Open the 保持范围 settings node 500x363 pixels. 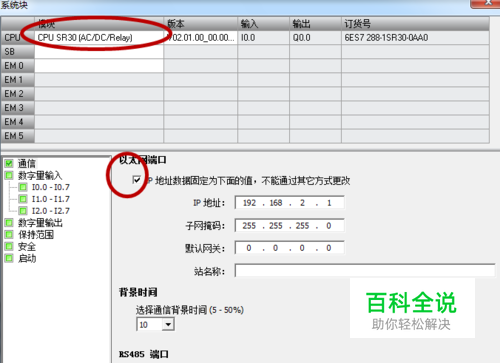pos(36,235)
